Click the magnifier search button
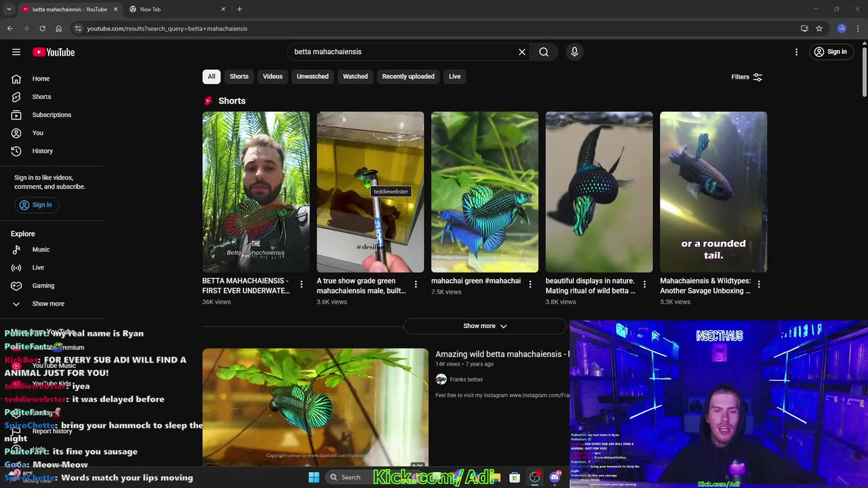The width and height of the screenshot is (868, 488). click(544, 52)
